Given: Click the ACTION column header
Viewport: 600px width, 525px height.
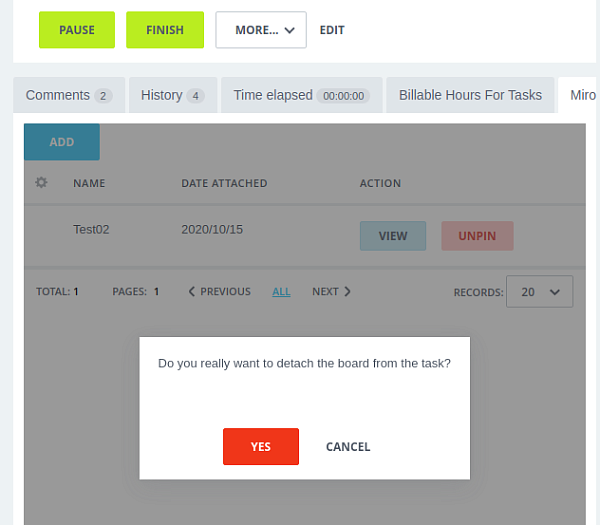Looking at the screenshot, I should point(380,183).
